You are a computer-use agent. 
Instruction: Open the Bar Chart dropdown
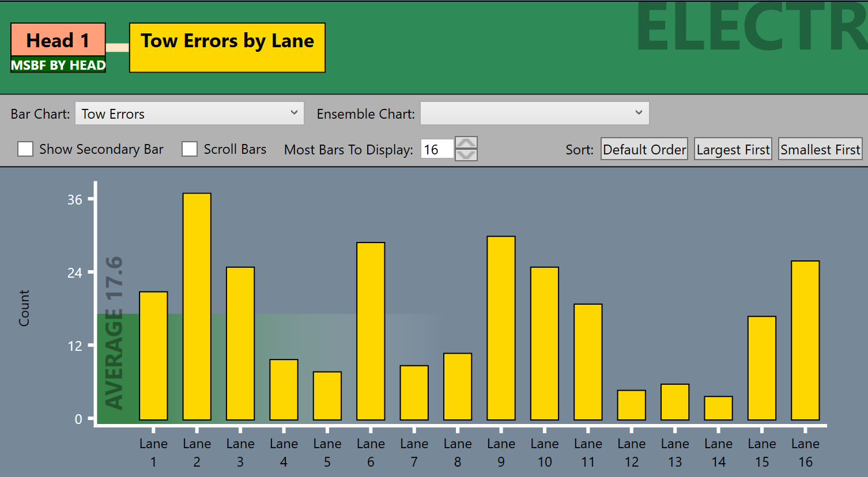coord(189,113)
